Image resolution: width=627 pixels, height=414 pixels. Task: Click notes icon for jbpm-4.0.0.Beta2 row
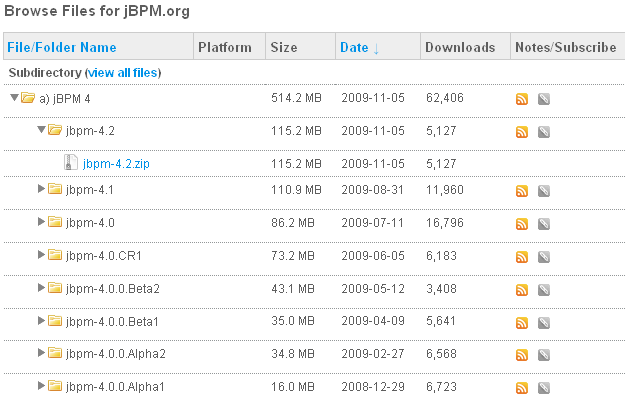click(543, 289)
